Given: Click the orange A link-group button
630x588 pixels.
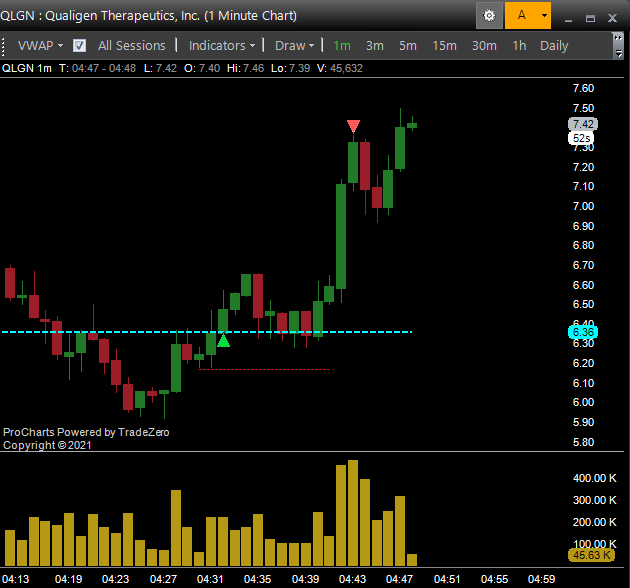Looking at the screenshot, I should pyautogui.click(x=522, y=16).
